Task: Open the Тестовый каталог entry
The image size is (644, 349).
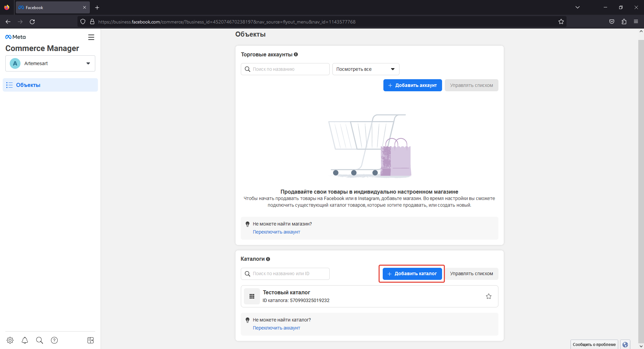Action: [369, 296]
